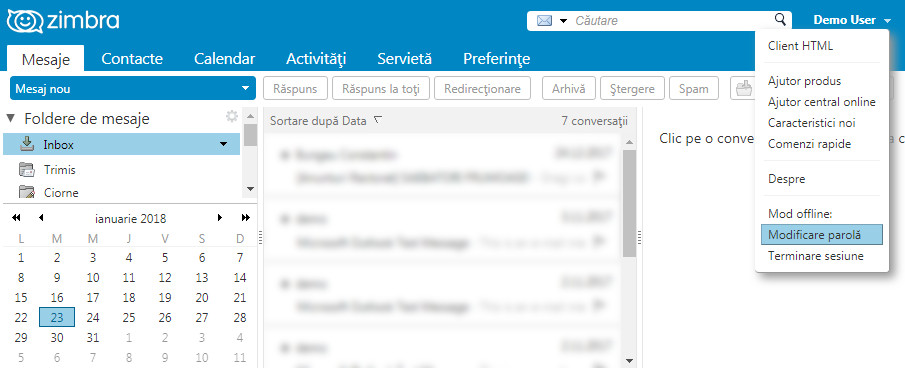Click the Trimis folder icon
Screen dimensions: 905x368
27,170
